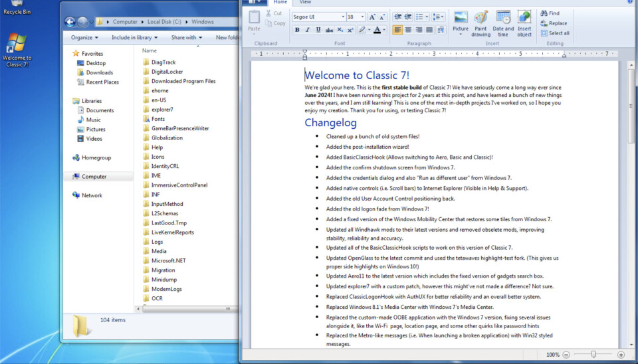
Task: Toggle Bold formatting in WordPad
Action: [297, 30]
